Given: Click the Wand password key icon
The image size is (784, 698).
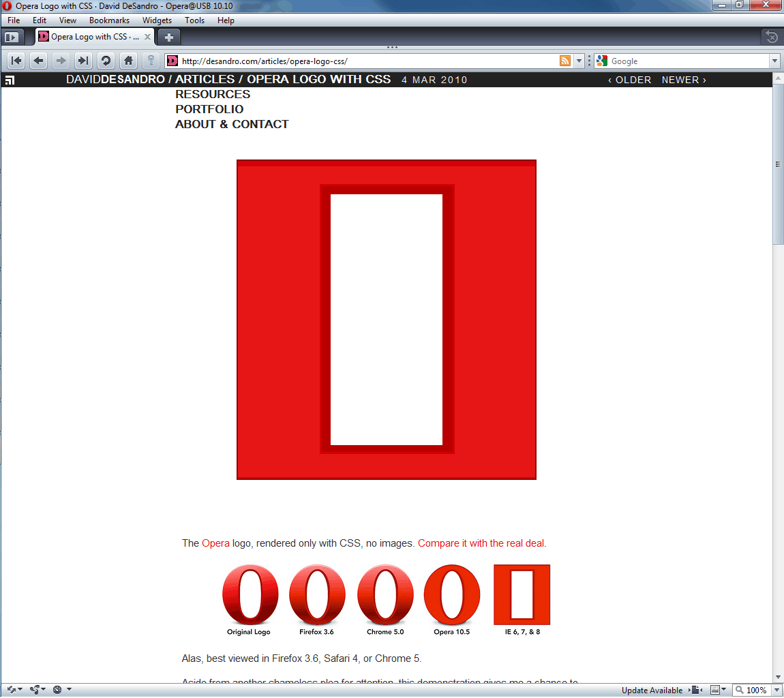Looking at the screenshot, I should click(151, 61).
